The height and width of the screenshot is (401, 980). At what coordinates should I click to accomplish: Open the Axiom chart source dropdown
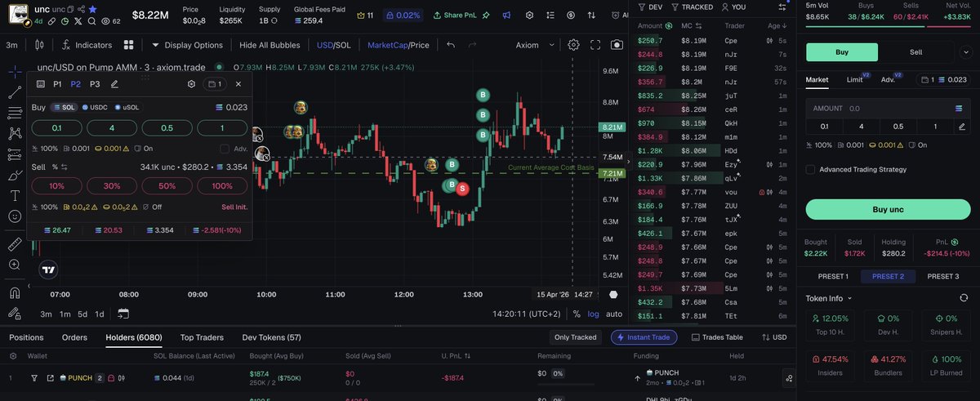[x=535, y=45]
